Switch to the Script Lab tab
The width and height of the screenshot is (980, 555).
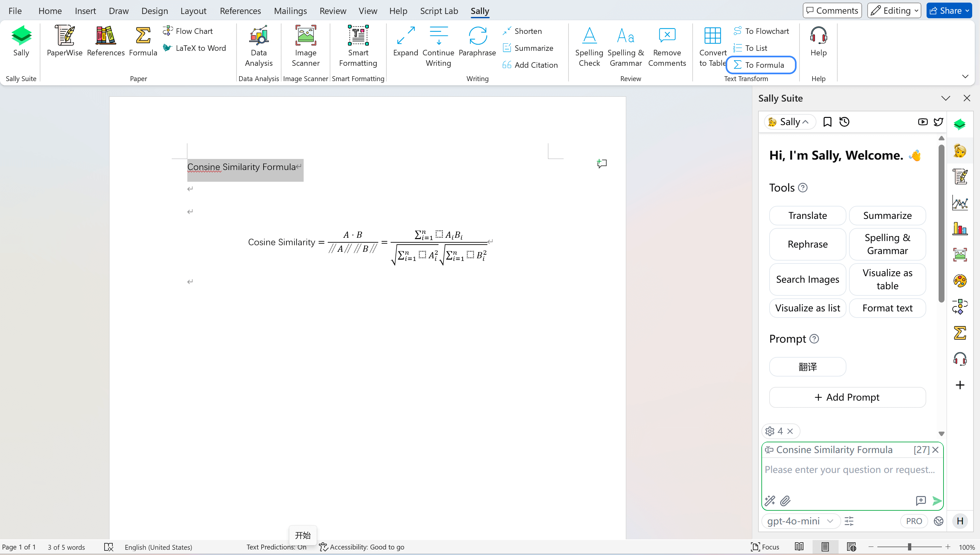439,11
